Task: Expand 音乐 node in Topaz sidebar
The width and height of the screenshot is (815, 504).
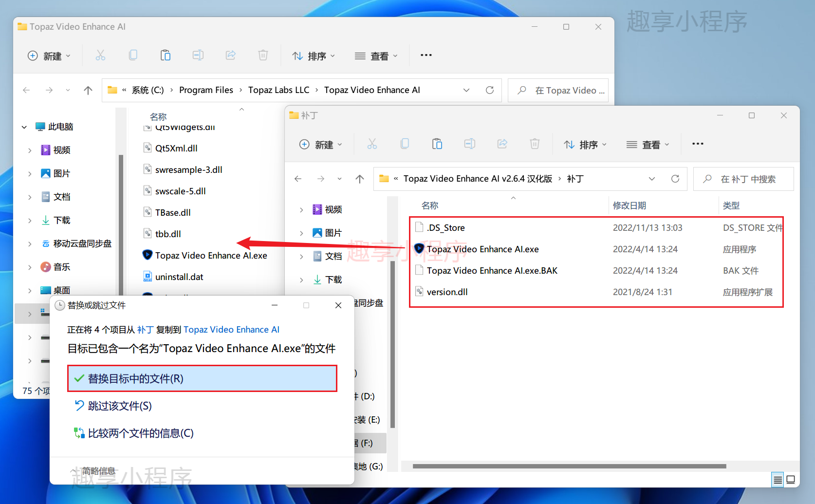Action: pos(30,267)
